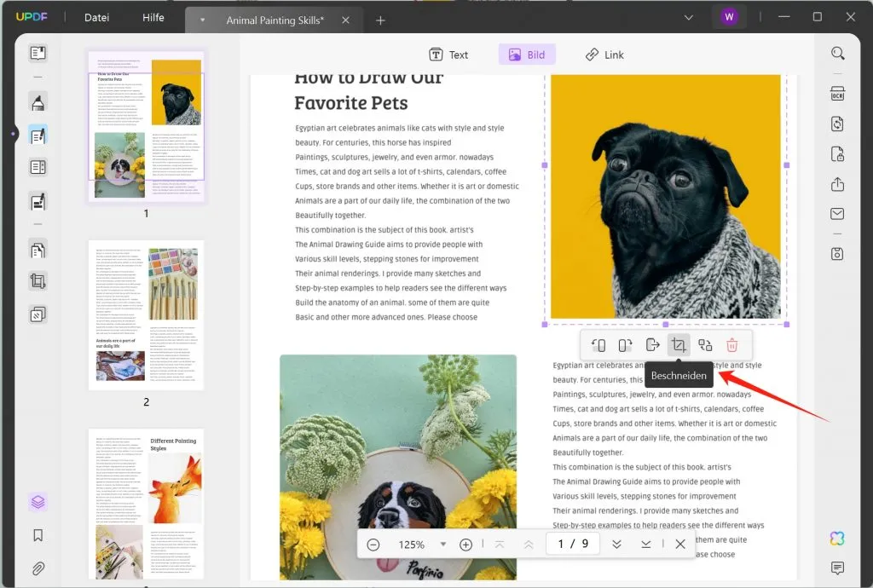Select the Comment highlighter tool in sidebar

pos(38,103)
